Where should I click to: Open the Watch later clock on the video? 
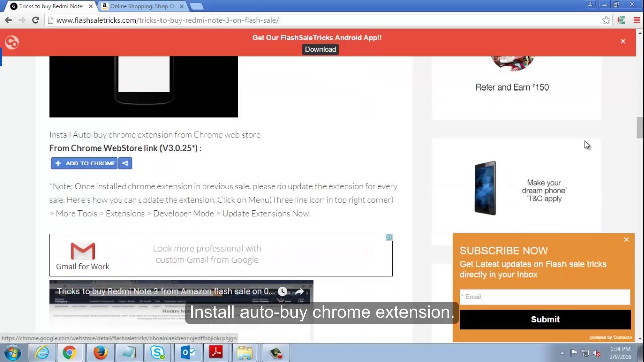pos(282,291)
